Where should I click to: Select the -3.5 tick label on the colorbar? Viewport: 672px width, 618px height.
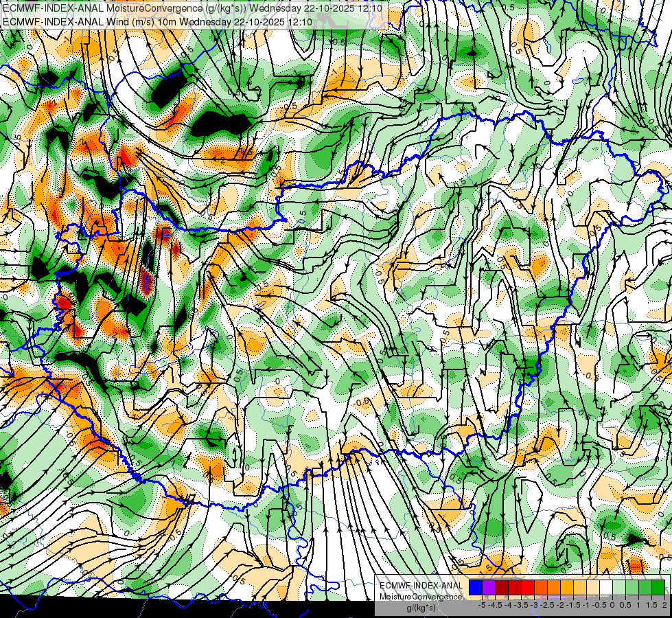click(x=521, y=605)
